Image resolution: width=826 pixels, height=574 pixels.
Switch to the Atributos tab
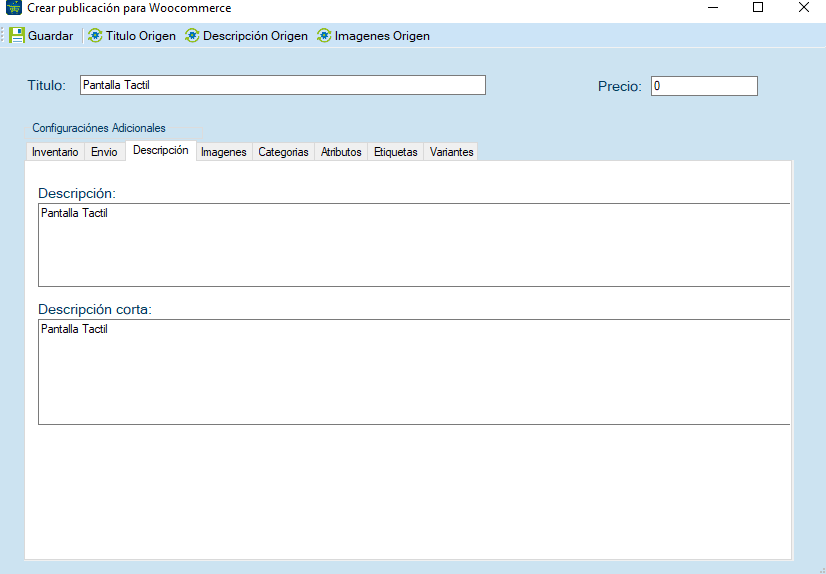click(x=341, y=152)
